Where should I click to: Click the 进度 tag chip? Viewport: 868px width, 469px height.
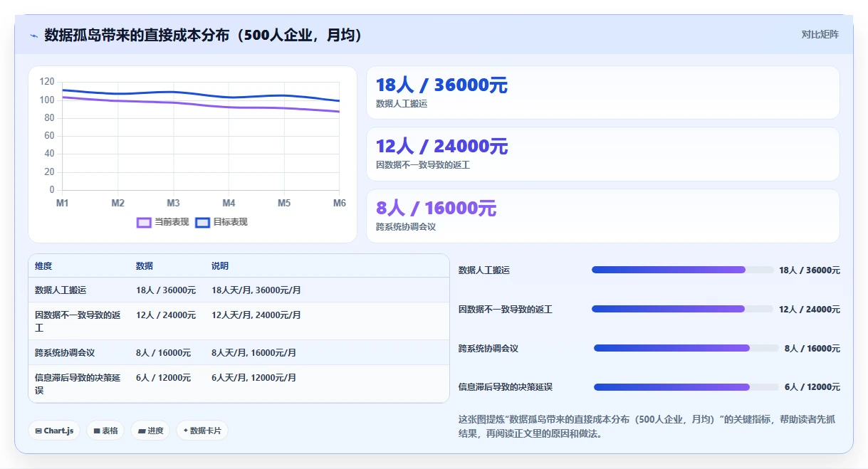(x=150, y=431)
